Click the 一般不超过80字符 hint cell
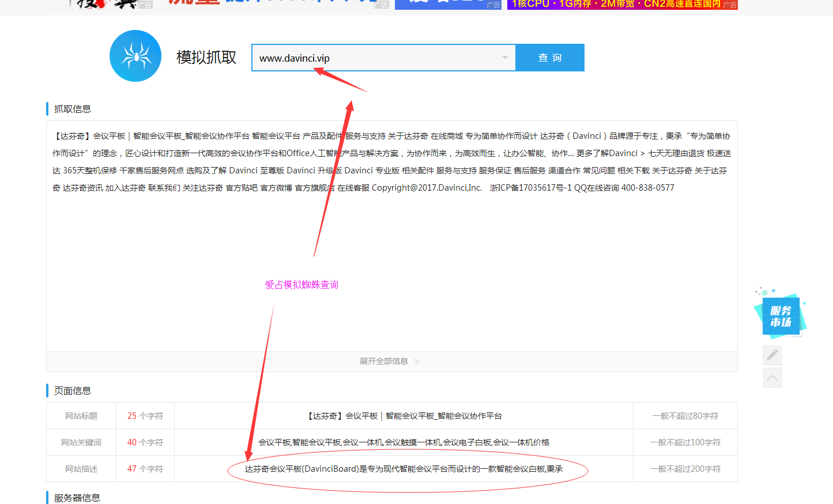The image size is (833, 504). click(x=685, y=416)
